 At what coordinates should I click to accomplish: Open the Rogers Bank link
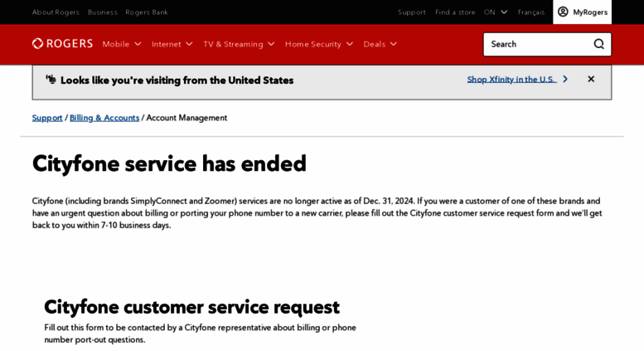[x=147, y=12]
